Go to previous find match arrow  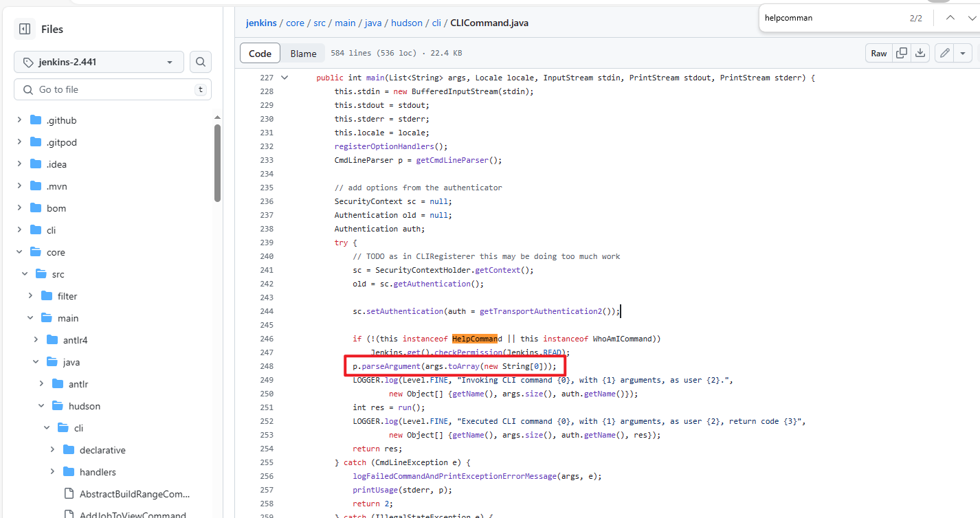(950, 18)
